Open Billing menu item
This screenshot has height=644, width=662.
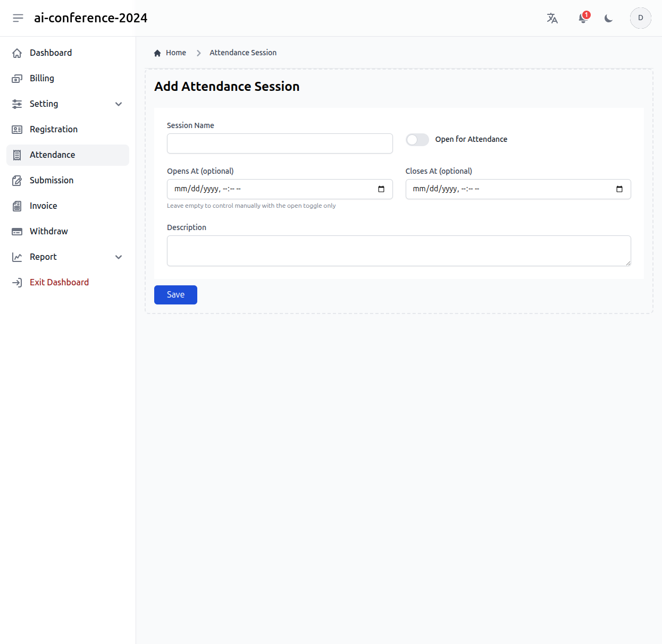coord(68,79)
